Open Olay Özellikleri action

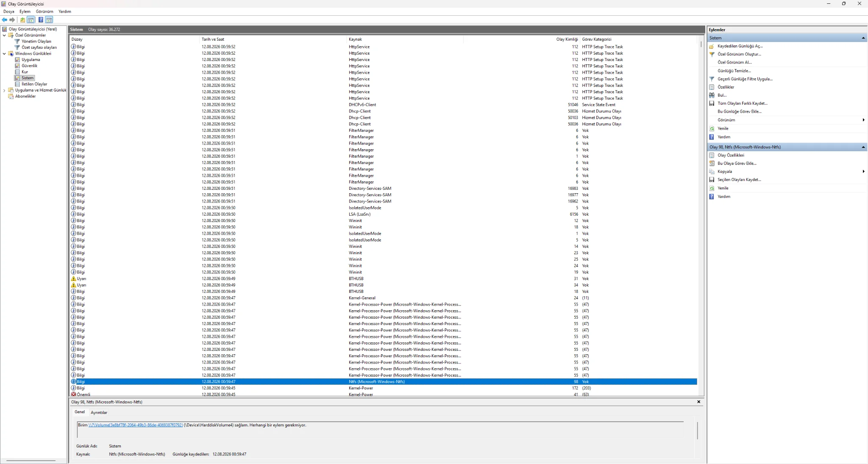coord(731,155)
